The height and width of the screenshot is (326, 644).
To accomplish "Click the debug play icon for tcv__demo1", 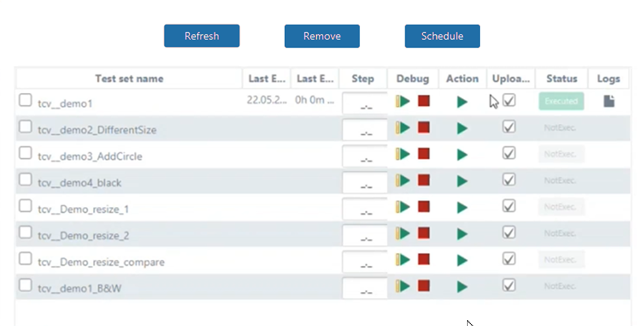I will coord(403,101).
